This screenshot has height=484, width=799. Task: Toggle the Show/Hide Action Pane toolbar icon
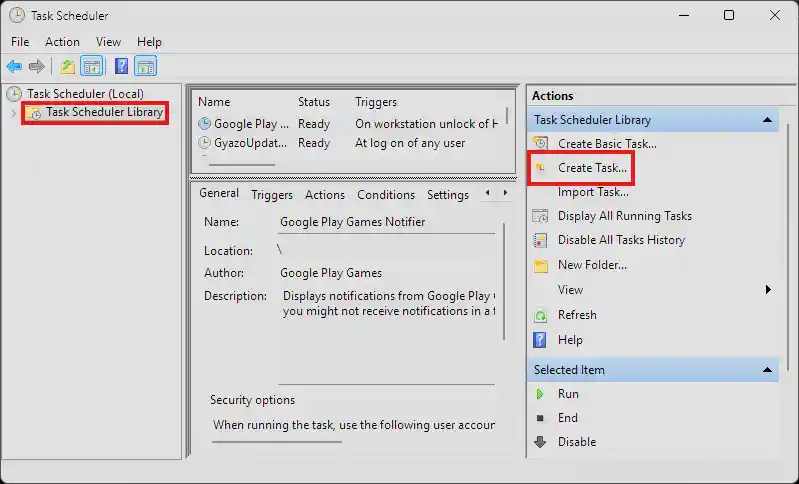[146, 66]
